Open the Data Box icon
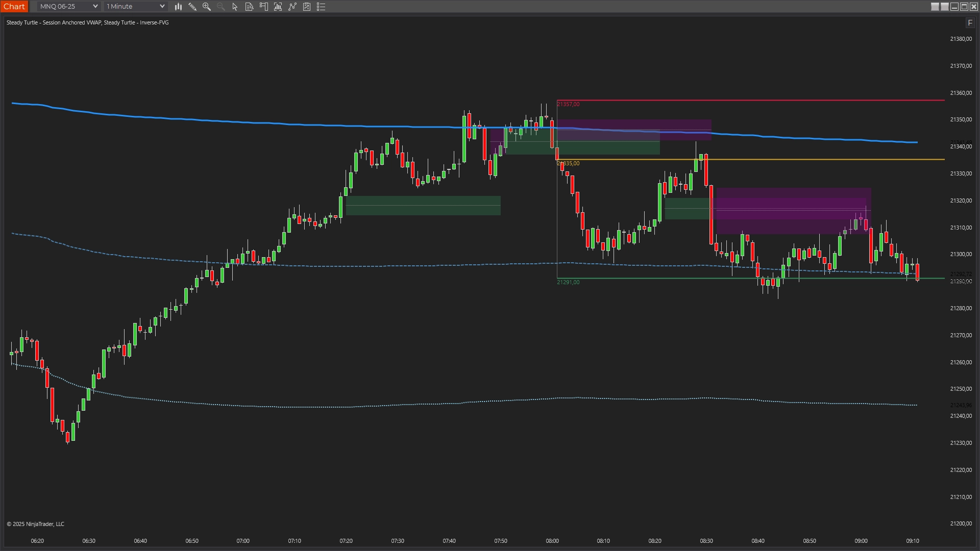Viewport: 980px width, 551px height. tap(250, 7)
